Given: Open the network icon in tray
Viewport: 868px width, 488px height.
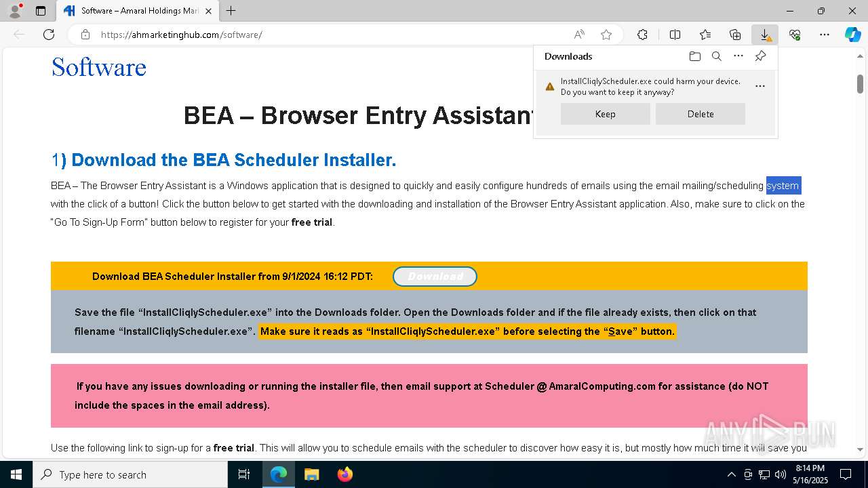Looking at the screenshot, I should pyautogui.click(x=764, y=474).
